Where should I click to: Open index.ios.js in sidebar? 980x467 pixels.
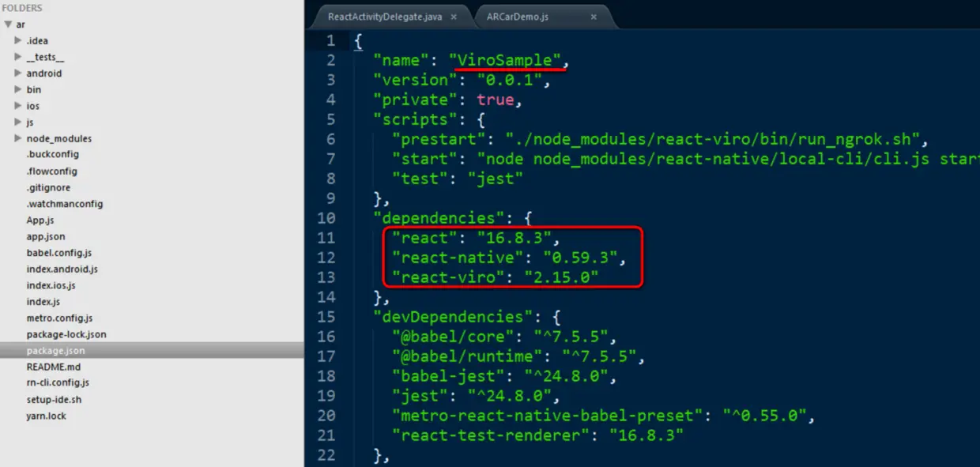point(51,285)
